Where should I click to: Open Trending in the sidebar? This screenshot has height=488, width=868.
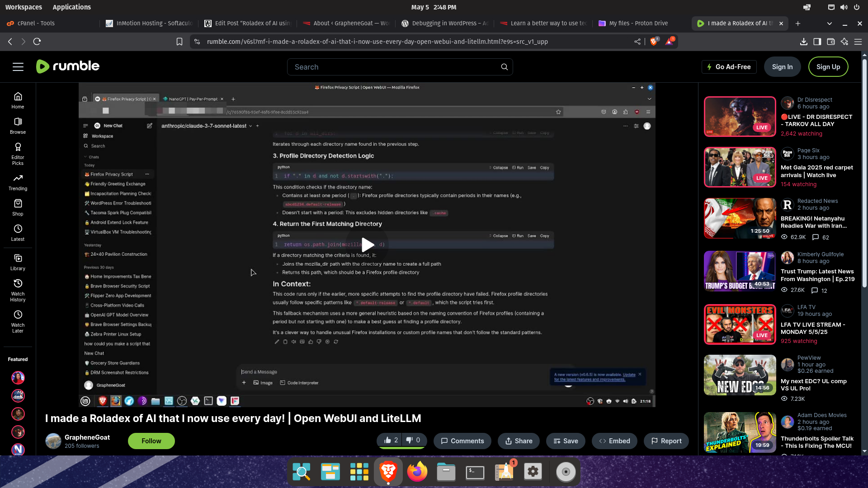(18, 183)
